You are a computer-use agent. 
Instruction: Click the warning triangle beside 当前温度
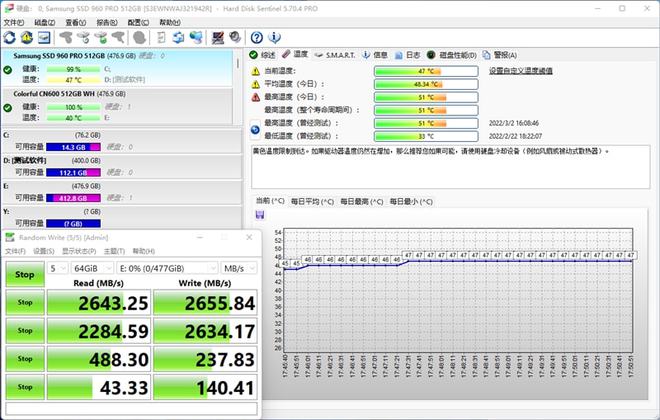click(255, 71)
